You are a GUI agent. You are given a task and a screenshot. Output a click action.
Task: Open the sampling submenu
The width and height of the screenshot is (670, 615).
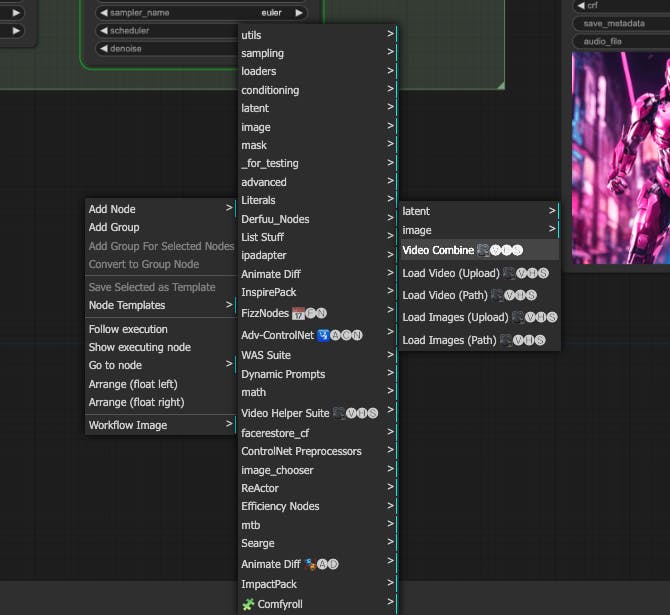coord(317,53)
